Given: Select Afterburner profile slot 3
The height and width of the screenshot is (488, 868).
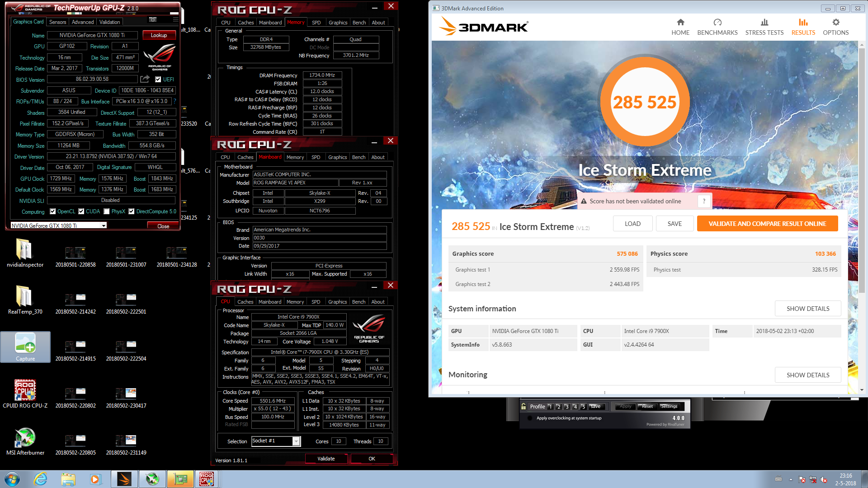Looking at the screenshot, I should pos(566,406).
